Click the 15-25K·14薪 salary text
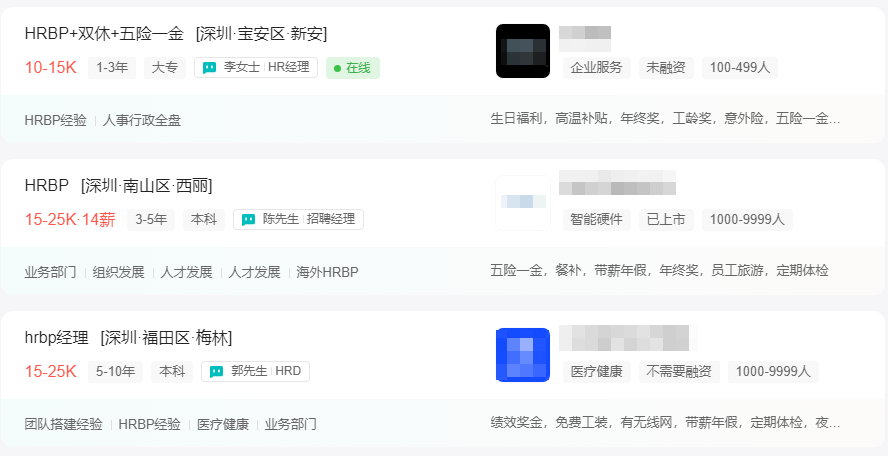 tap(70, 220)
